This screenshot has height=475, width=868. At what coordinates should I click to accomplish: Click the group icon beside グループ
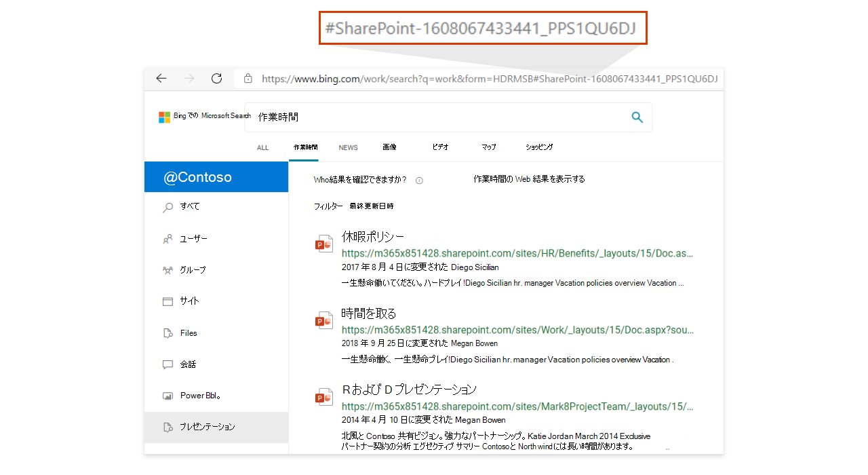(168, 270)
